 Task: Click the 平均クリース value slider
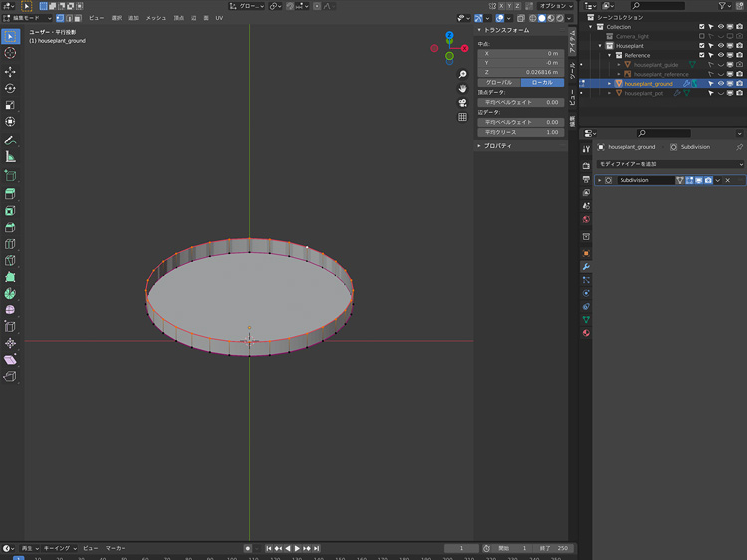pyautogui.click(x=521, y=132)
